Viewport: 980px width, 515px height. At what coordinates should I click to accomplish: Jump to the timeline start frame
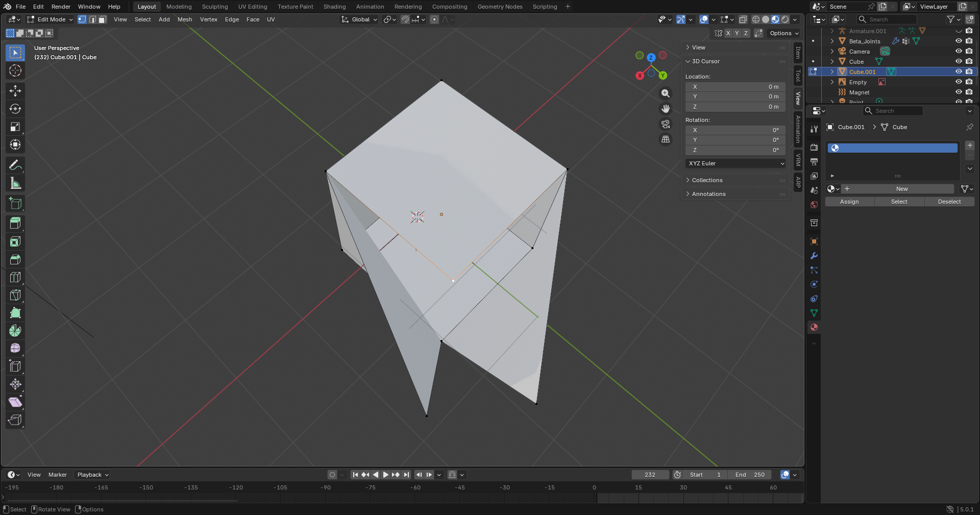pyautogui.click(x=355, y=475)
